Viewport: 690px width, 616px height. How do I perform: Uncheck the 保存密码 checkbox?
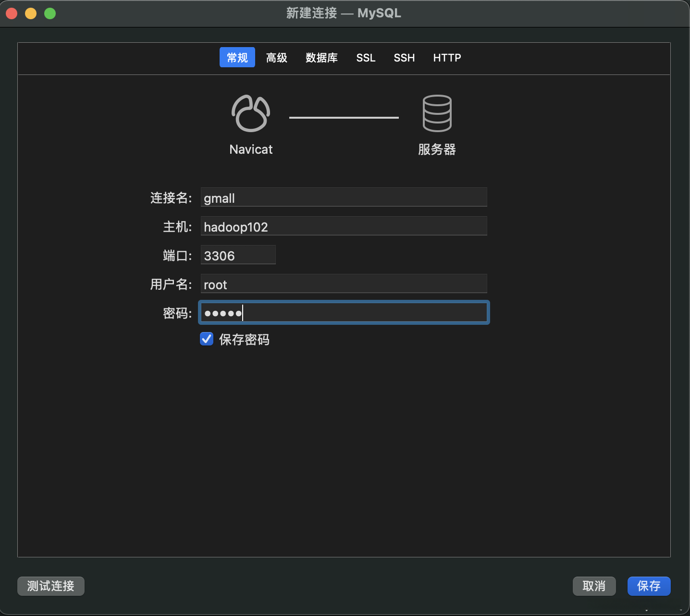[206, 339]
